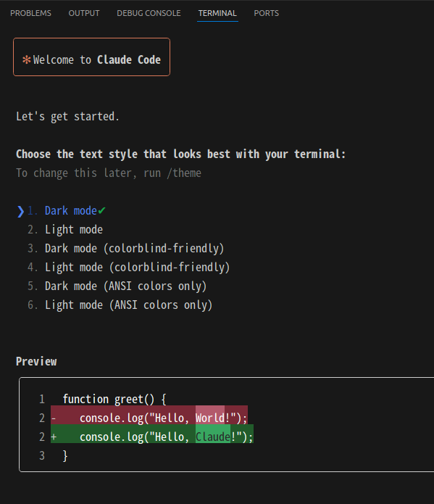
Task: Click the plus sign on added diff line
Action: pos(54,437)
